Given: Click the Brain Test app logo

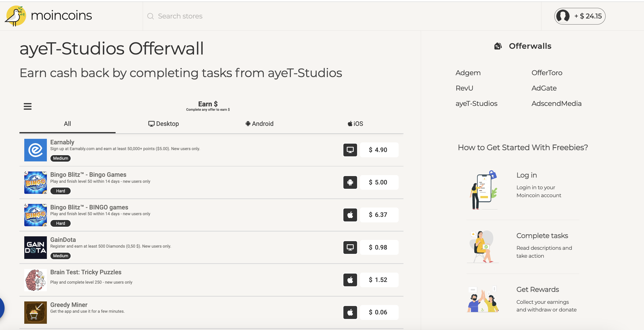Looking at the screenshot, I should [36, 280].
